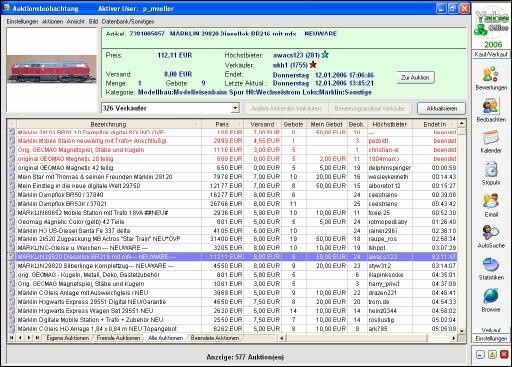Switch to Beendete Auktionen tab
512x367 pixels.
pos(215,338)
